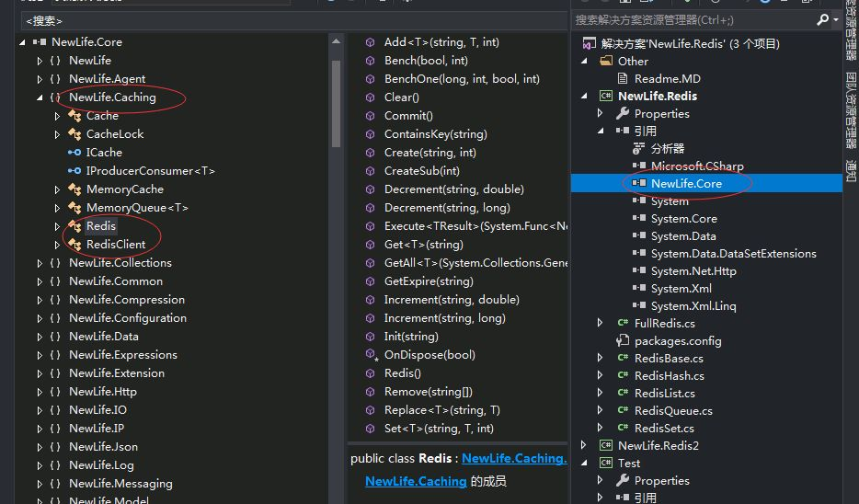Click the ICache interface icon
The width and height of the screenshot is (859, 504).
(74, 153)
